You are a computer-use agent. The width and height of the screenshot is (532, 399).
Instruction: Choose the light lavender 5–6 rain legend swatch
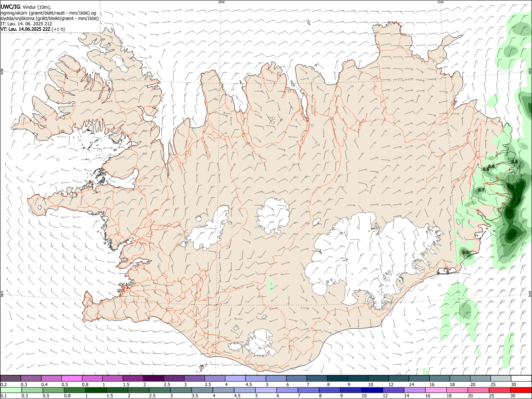click(x=266, y=390)
